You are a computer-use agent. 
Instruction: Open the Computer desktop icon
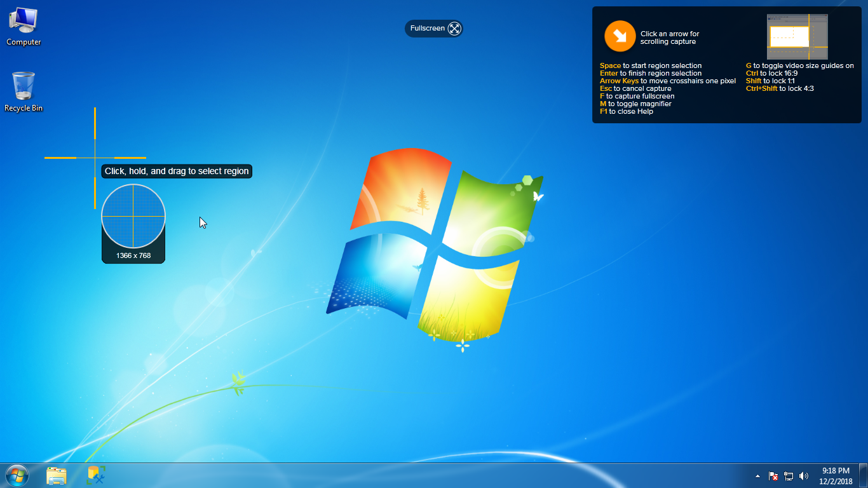point(24,27)
